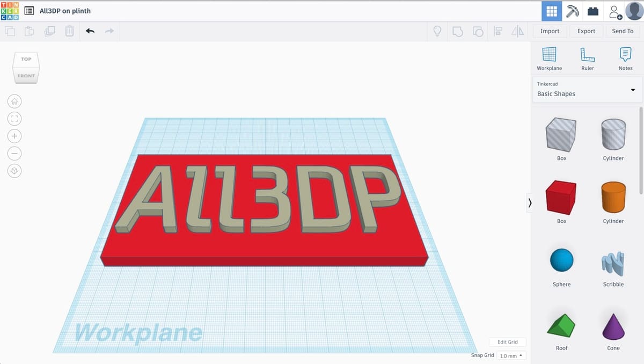Image resolution: width=644 pixels, height=364 pixels.
Task: Select the Workplane tool
Action: click(x=550, y=59)
